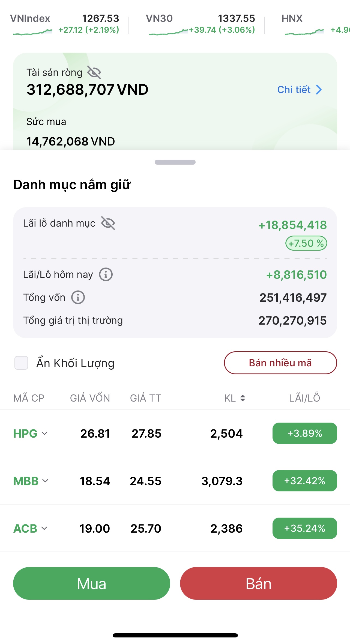Tap the Bán nhiều mã button
Viewport: 350px width, 644px height.
(x=280, y=363)
